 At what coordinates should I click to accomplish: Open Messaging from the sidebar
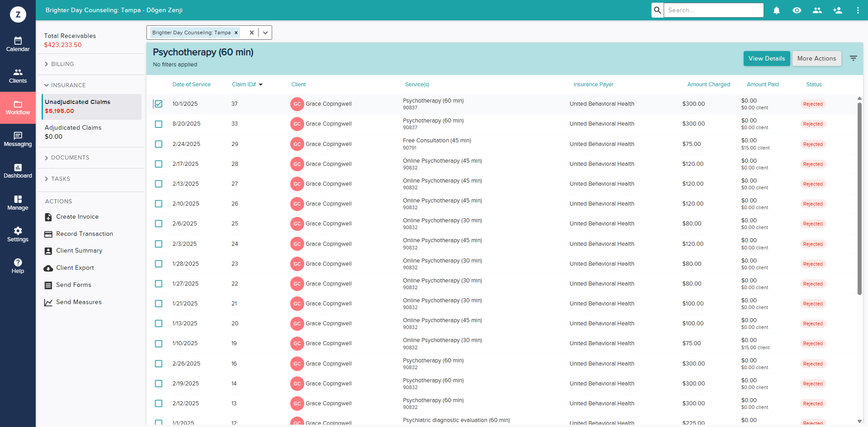click(18, 139)
